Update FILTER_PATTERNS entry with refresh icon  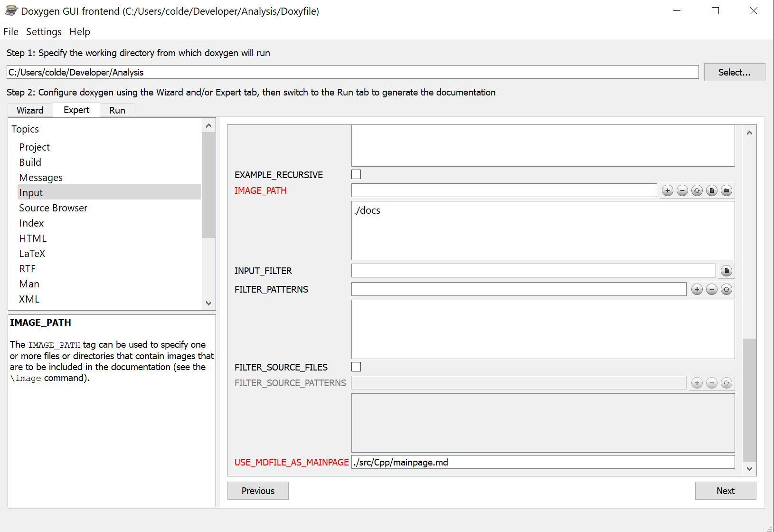click(x=727, y=289)
